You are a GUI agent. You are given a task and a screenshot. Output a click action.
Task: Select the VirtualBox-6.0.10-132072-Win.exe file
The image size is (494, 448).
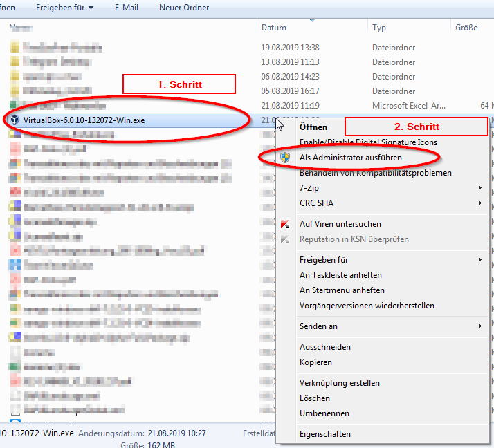84,120
